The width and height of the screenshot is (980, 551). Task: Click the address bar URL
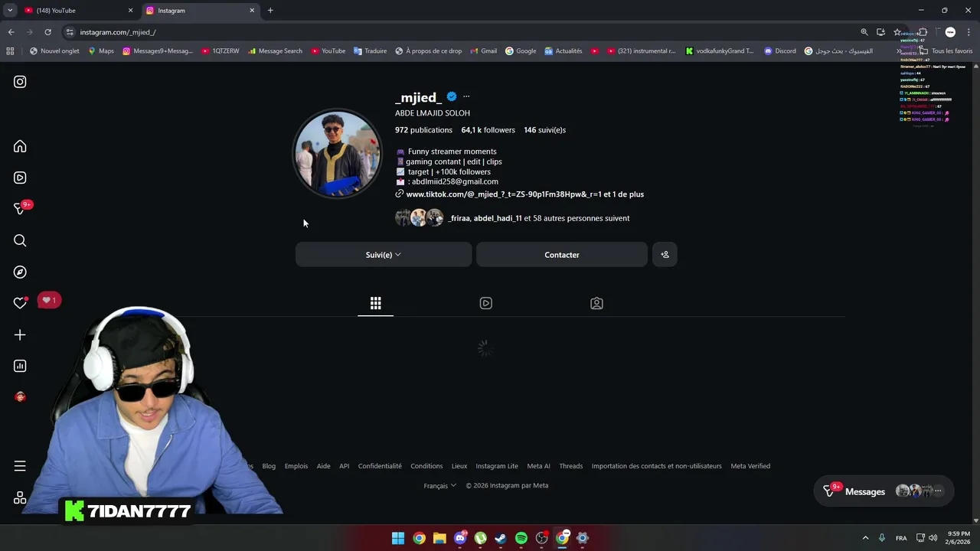click(118, 32)
